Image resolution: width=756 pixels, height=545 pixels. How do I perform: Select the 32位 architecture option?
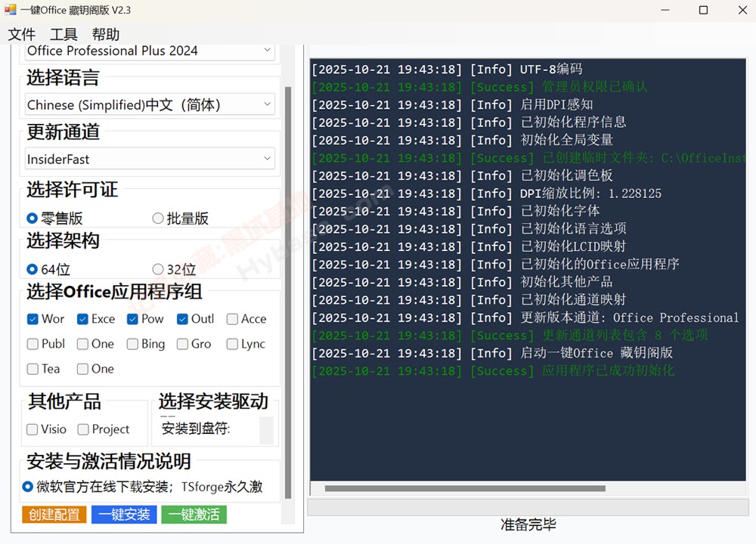coord(159,268)
